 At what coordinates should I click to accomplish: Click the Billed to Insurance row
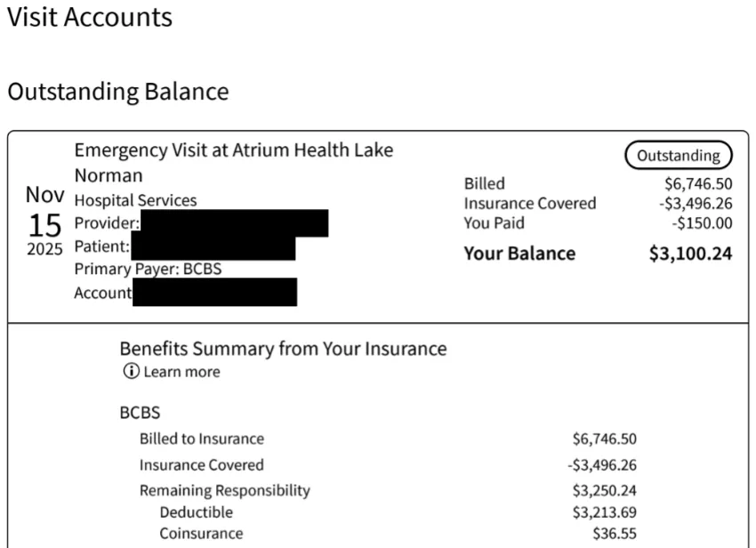(x=388, y=439)
